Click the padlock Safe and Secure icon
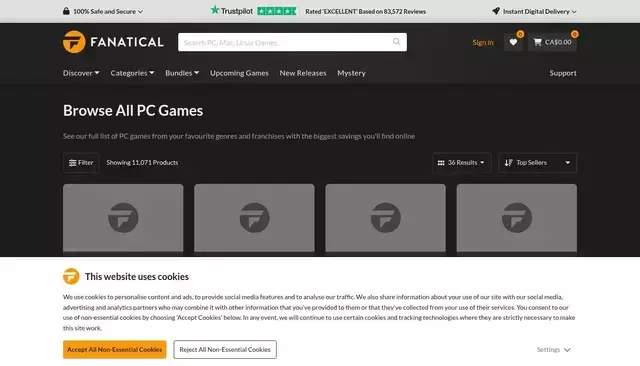This screenshot has height=366, width=640. pyautogui.click(x=66, y=11)
